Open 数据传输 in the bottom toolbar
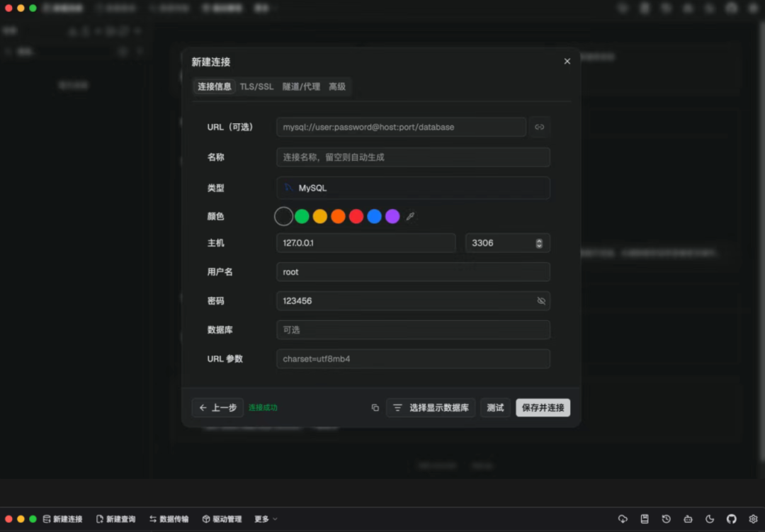Screen dimensions: 765x532 tap(169, 519)
